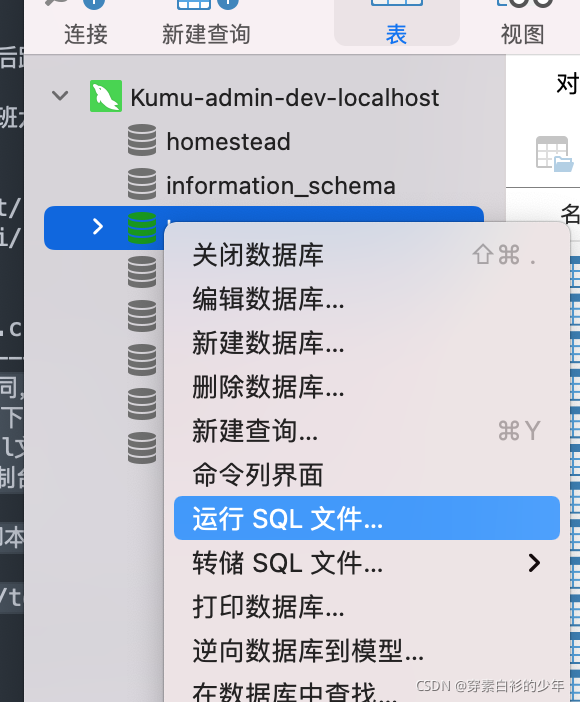The width and height of the screenshot is (580, 702).
Task: Click the information_schema database icon
Action: pos(142,184)
